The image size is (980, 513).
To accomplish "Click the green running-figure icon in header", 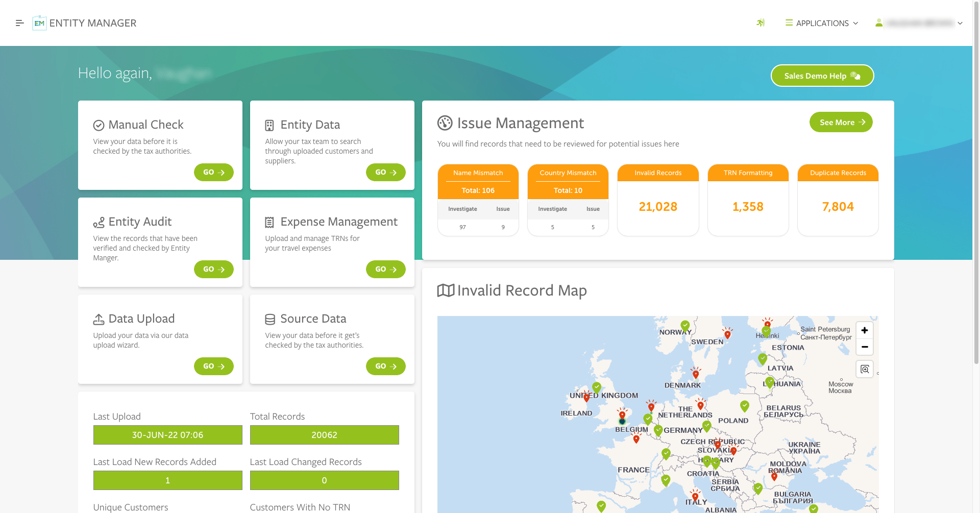I will coord(761,23).
